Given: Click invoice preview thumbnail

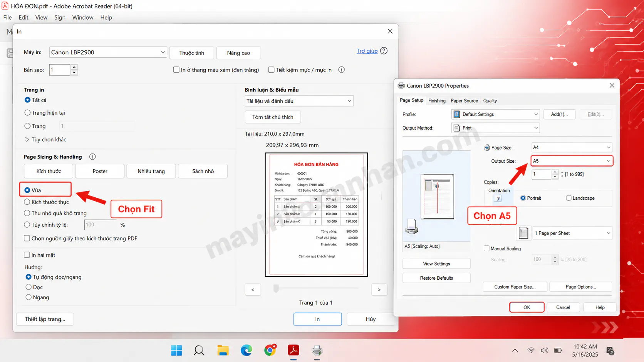Looking at the screenshot, I should click(316, 214).
